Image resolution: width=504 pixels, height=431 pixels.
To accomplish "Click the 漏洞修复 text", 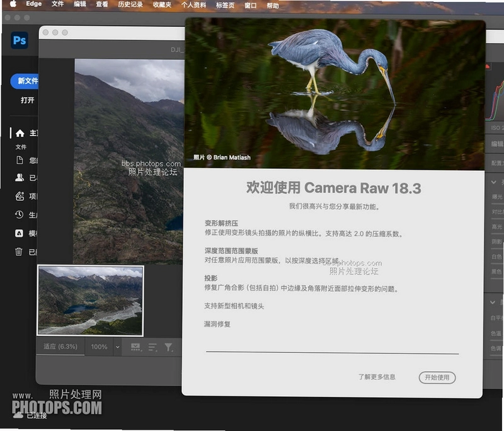I will coord(217,324).
